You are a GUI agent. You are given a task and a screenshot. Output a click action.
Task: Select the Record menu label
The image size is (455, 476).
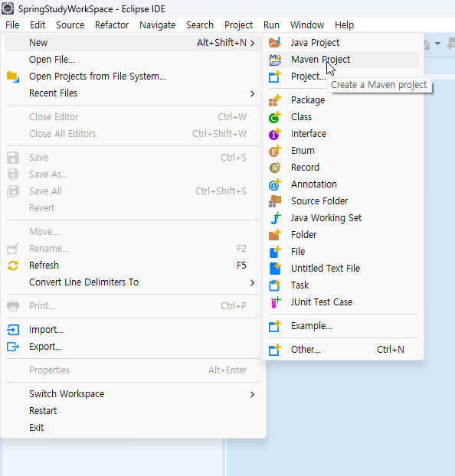tap(305, 168)
